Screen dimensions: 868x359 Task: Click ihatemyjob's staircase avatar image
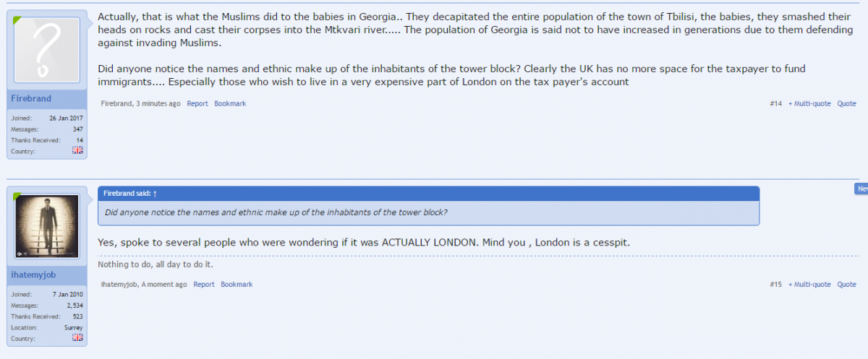tap(47, 226)
